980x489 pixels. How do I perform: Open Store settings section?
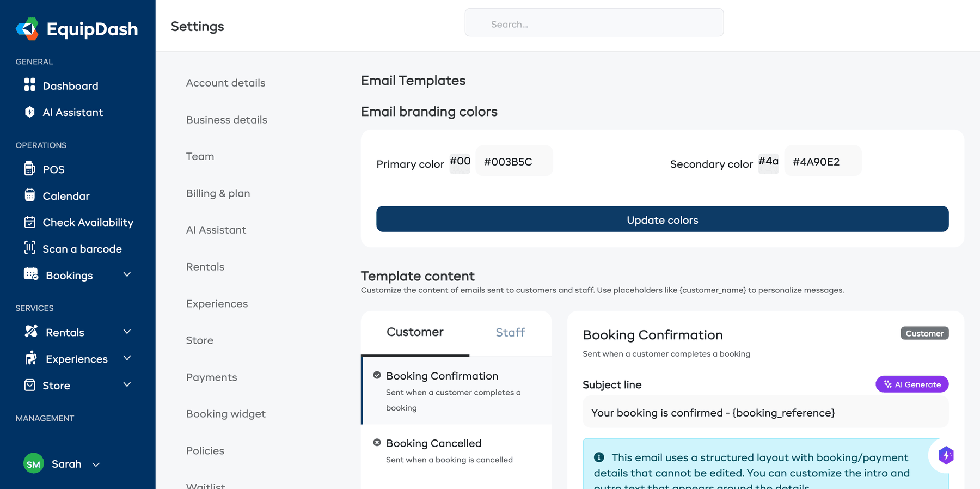point(199,340)
